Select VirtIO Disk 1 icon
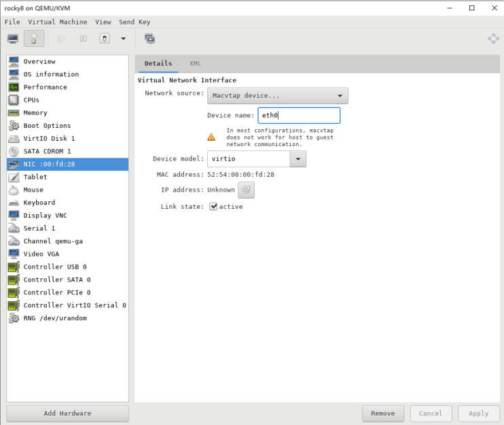The height and width of the screenshot is (425, 504). click(14, 138)
